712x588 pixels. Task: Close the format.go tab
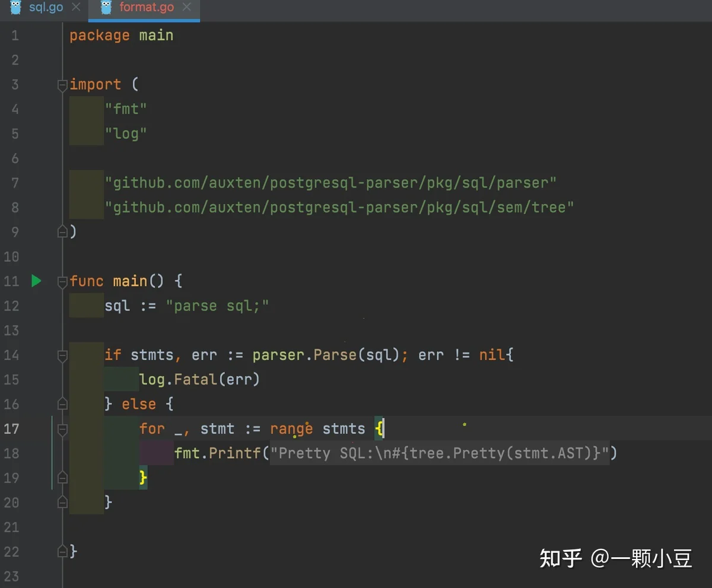click(187, 8)
